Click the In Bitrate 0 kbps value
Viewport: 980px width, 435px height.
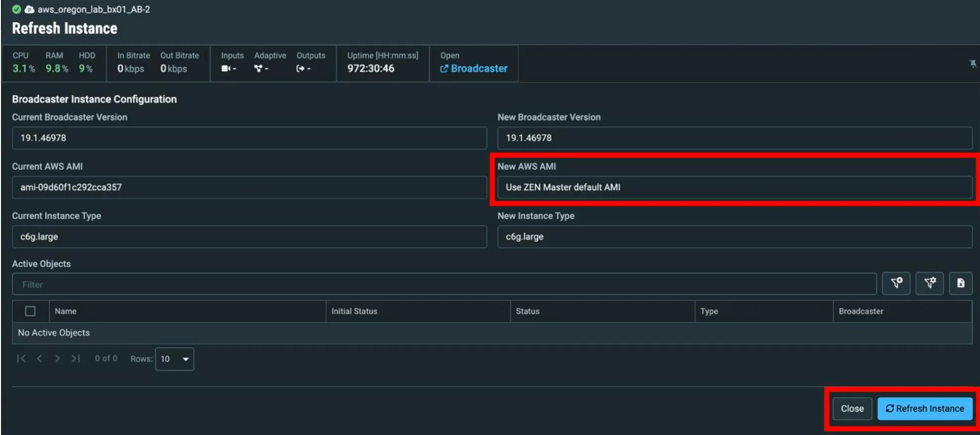tap(131, 69)
